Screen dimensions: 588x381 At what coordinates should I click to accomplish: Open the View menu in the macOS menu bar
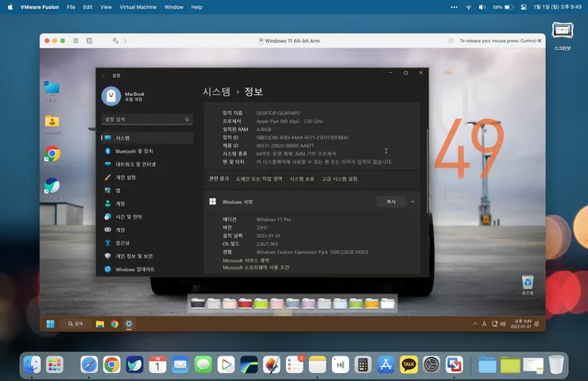106,7
